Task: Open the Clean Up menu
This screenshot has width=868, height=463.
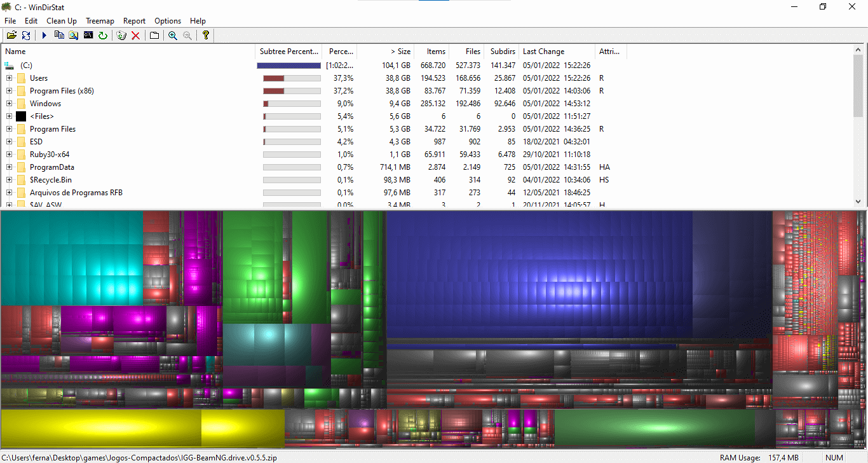Action: click(x=62, y=21)
